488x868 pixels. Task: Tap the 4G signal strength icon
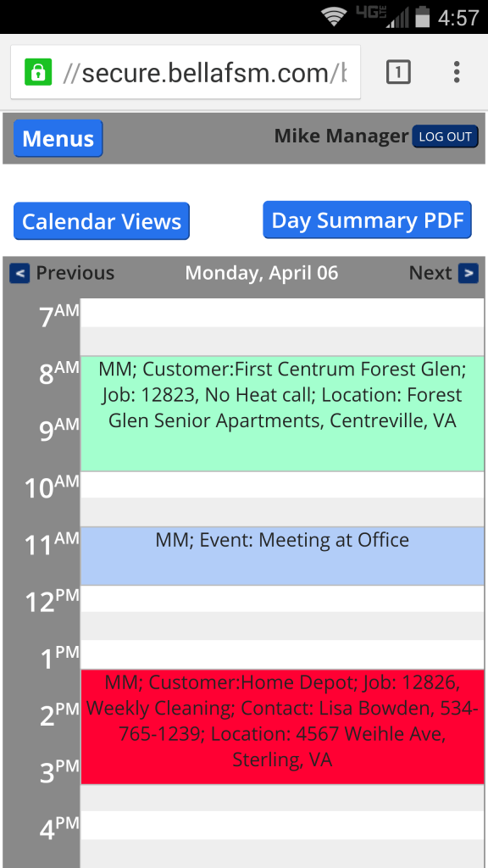383,17
